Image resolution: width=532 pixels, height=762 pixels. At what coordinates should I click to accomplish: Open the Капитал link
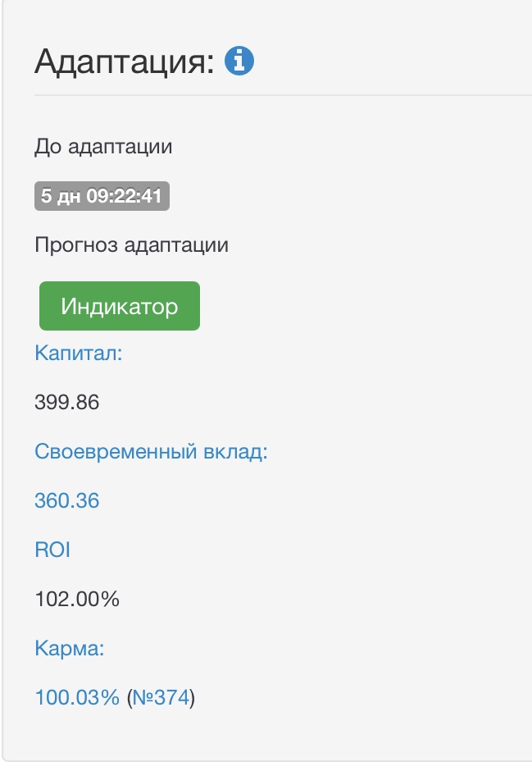[x=78, y=354]
